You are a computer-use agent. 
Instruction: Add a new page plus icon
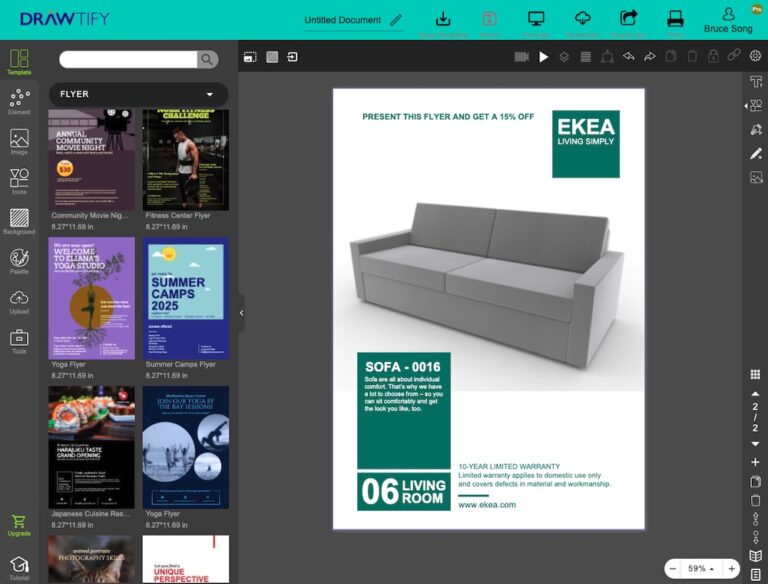coord(755,462)
